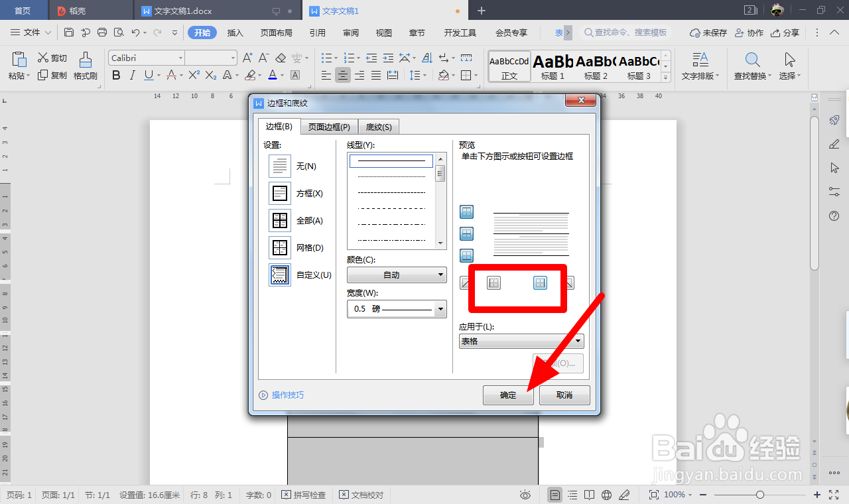Toggle the right border button in preview
Viewport: 849px width, 504px height.
click(540, 283)
